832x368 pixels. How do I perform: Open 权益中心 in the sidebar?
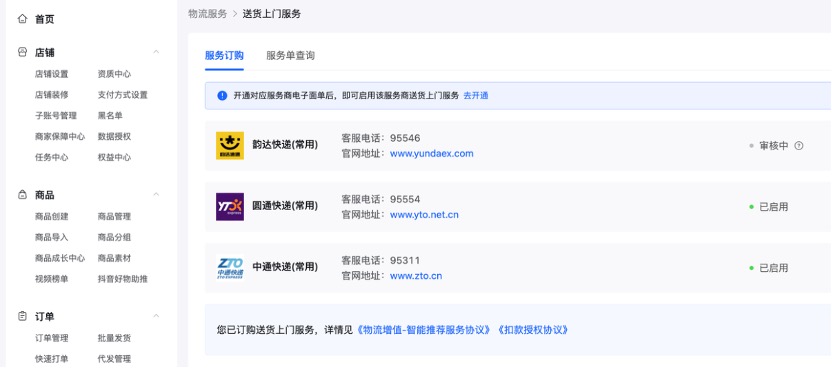point(114,157)
